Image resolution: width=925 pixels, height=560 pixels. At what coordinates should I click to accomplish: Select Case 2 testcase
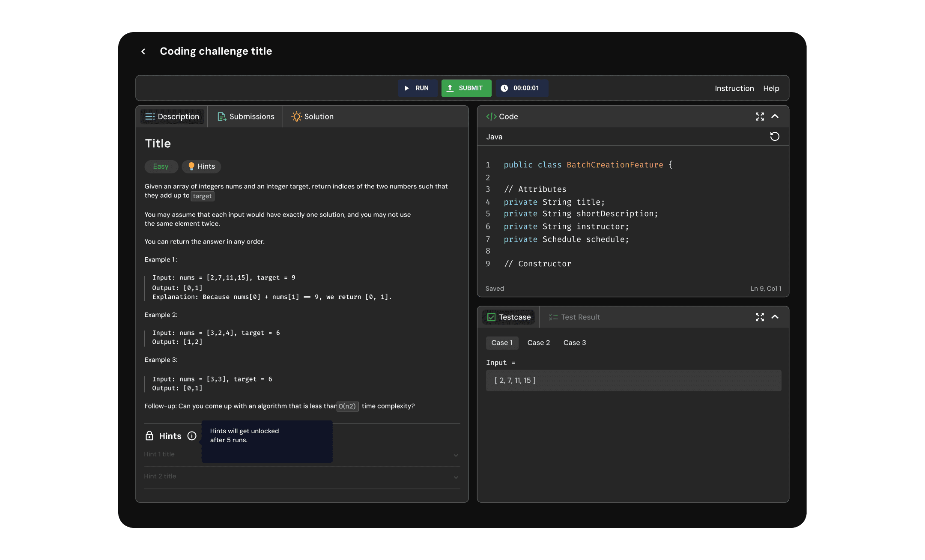(538, 343)
